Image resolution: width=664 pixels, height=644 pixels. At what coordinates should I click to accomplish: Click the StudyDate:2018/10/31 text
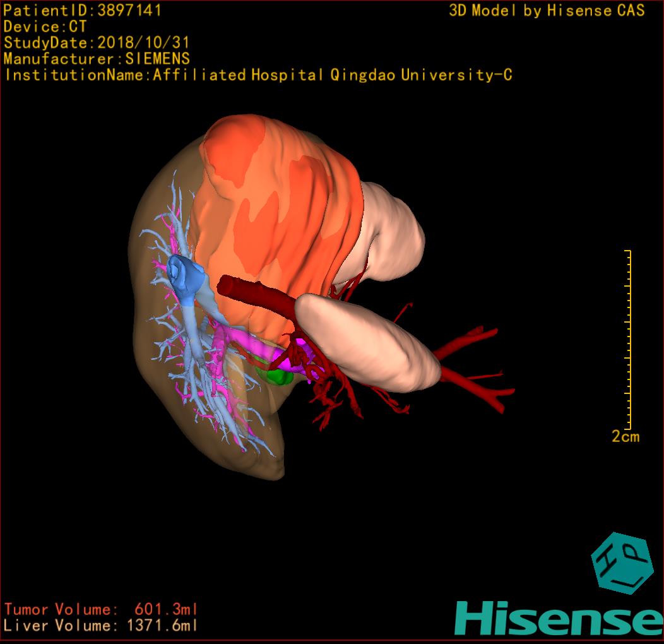pyautogui.click(x=96, y=43)
